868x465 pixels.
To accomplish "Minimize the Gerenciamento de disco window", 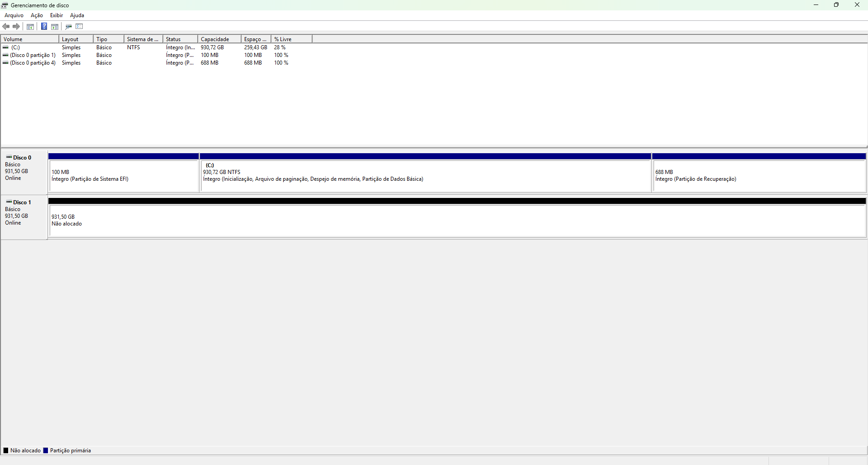I will coord(816,5).
